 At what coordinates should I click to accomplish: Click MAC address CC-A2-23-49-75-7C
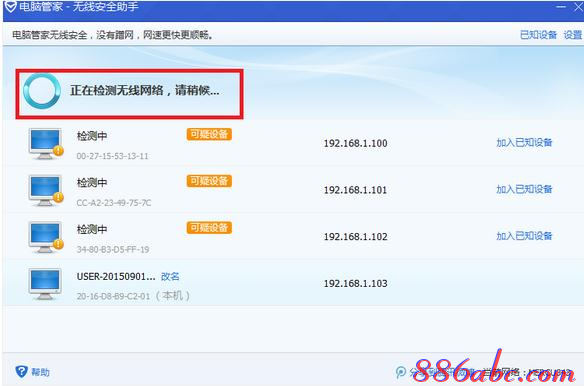pos(114,203)
